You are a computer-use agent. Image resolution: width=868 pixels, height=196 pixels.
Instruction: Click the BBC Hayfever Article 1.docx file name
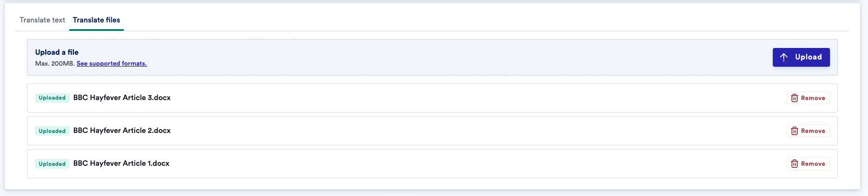(x=121, y=163)
